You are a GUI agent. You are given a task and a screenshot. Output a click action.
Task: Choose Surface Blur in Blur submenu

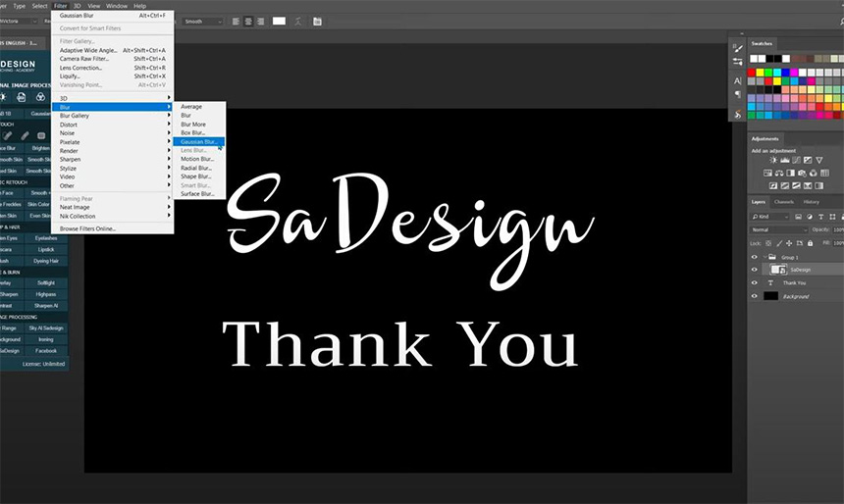tap(198, 193)
